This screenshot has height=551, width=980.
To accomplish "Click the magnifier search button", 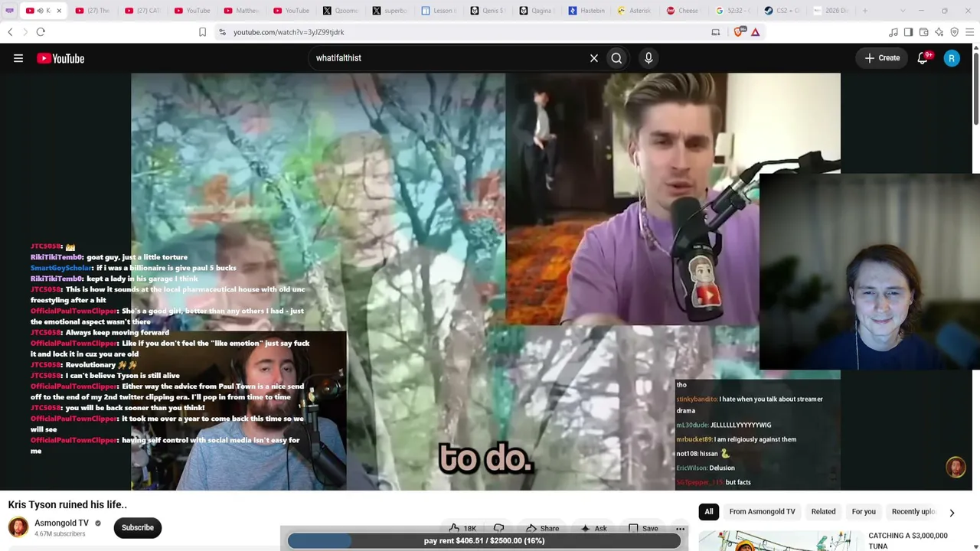I will pyautogui.click(x=616, y=58).
